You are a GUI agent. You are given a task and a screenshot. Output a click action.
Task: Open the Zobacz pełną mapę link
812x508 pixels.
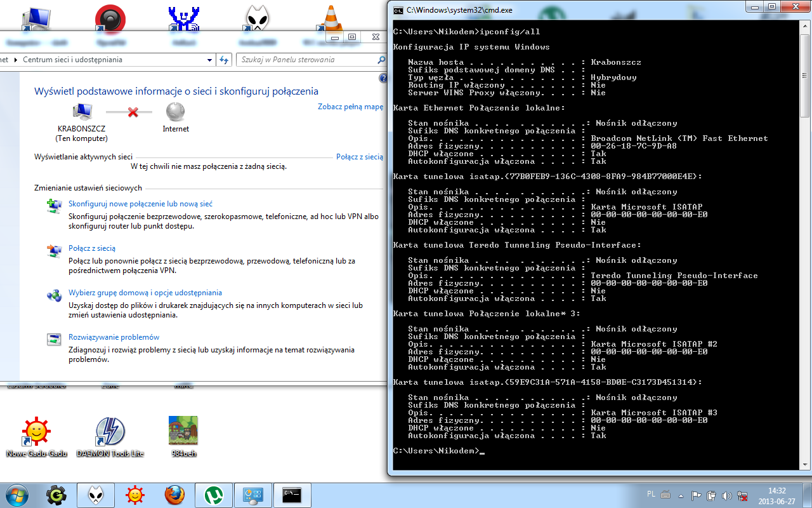(x=350, y=107)
